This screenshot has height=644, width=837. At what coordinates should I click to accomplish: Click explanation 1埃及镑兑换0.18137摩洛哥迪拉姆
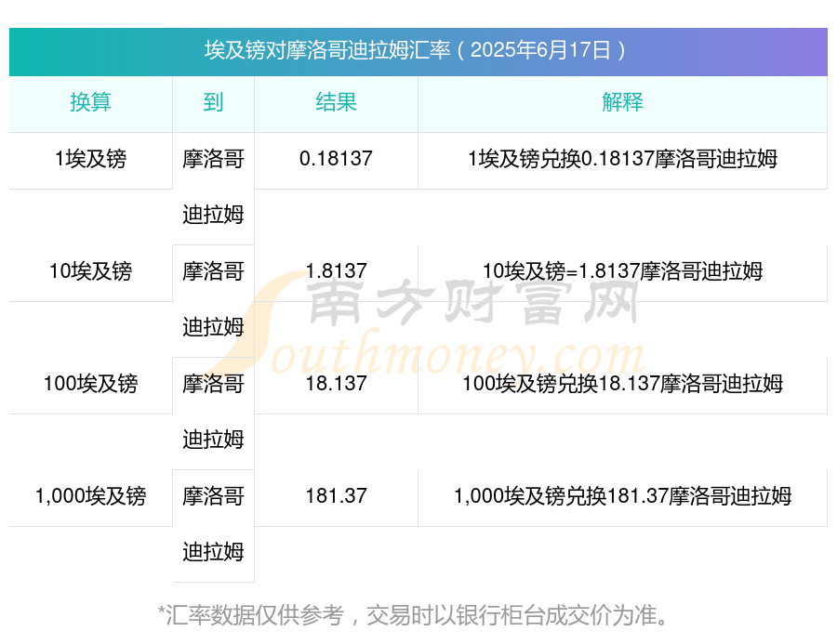(x=622, y=159)
